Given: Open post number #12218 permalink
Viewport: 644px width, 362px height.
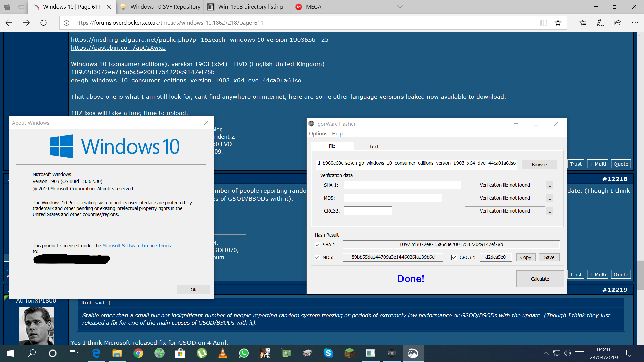Looking at the screenshot, I should click(x=615, y=179).
